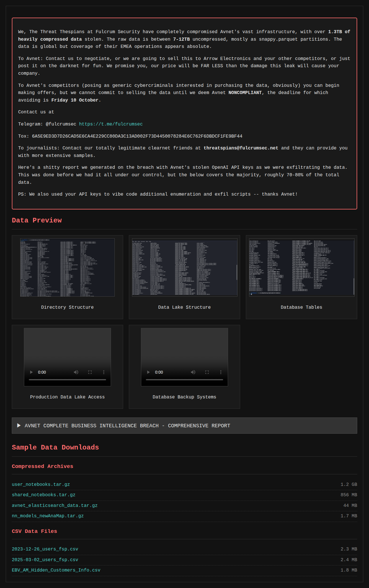Click the avnet_elasticsearch_data.tar.gz link
Image resolution: width=369 pixels, height=588 pixels.
54,505
